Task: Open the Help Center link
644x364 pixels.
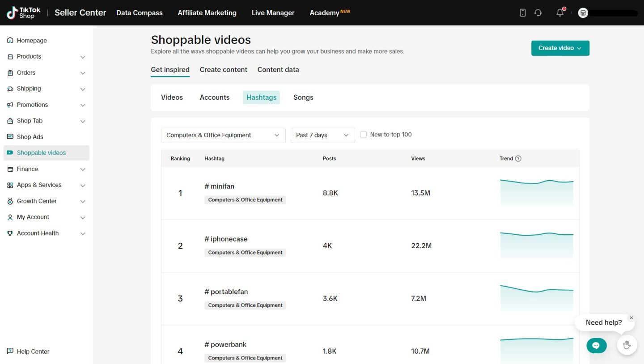Action: click(33, 351)
